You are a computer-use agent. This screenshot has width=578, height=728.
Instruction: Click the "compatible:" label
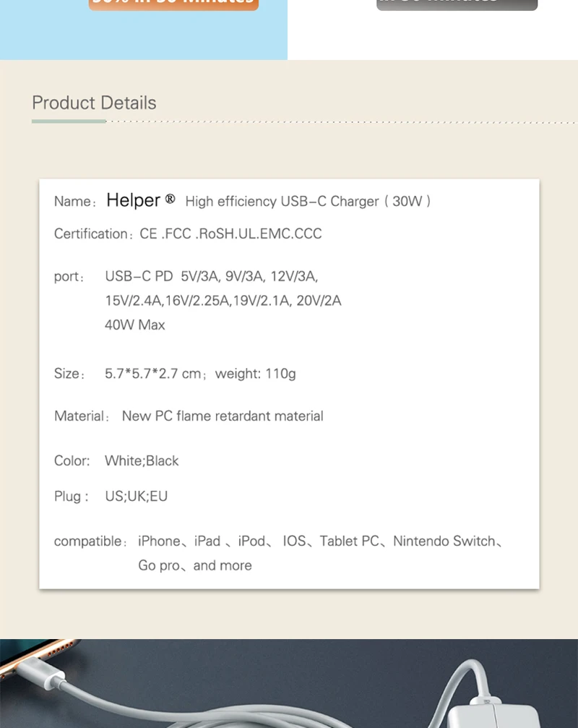click(90, 541)
